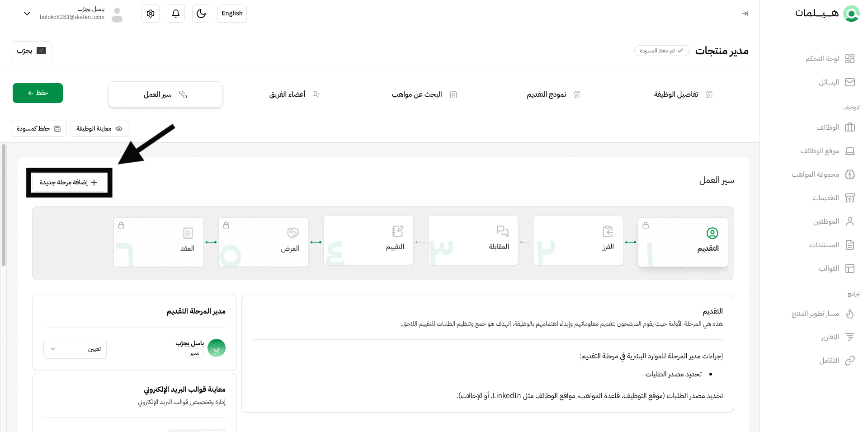Viewport: 868px width, 432px height.
Task: Click the note-edit icon on التقييم card
Action: pyautogui.click(x=398, y=231)
